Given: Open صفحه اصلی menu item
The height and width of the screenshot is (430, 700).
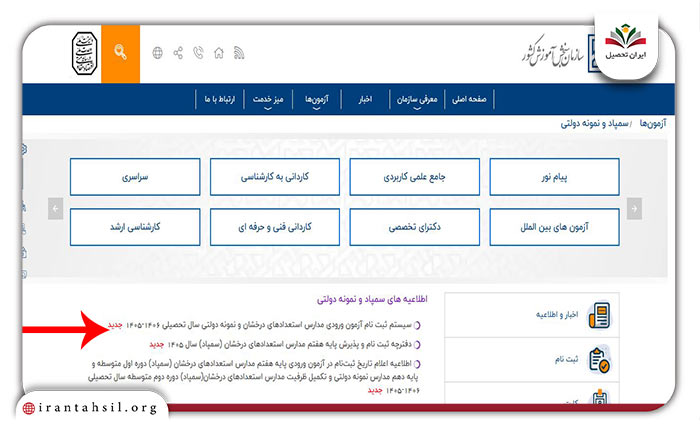Looking at the screenshot, I should 469,99.
